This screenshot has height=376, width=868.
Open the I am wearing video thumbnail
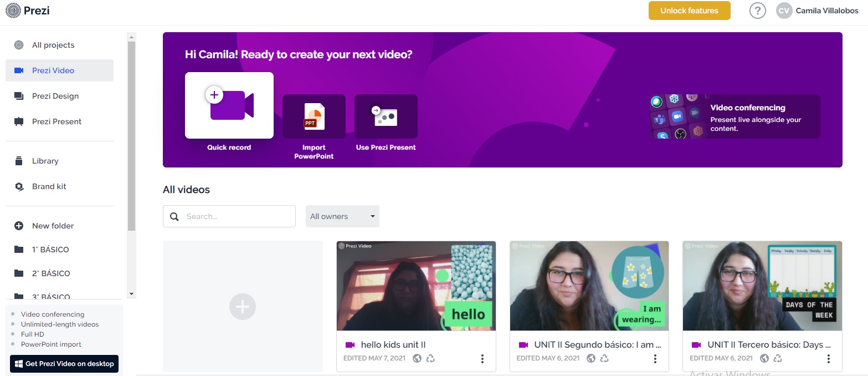[589, 286]
